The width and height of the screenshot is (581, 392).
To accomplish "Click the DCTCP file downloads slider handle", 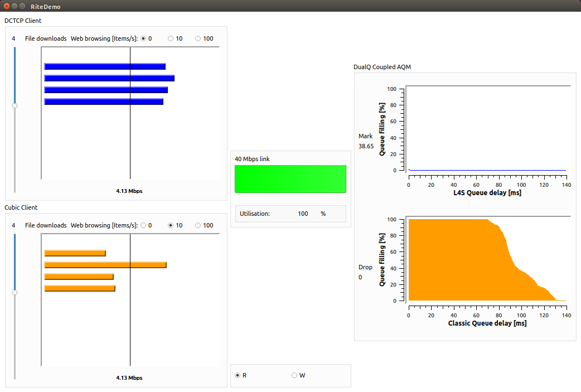I will click(14, 105).
